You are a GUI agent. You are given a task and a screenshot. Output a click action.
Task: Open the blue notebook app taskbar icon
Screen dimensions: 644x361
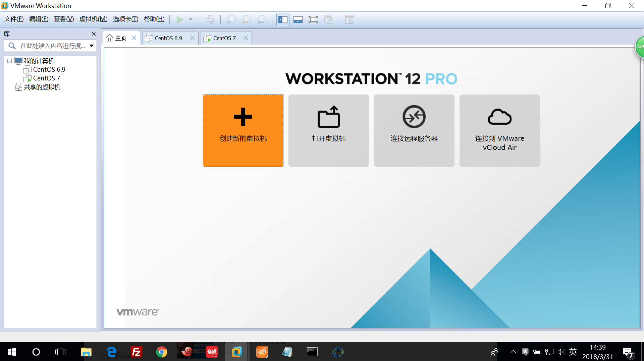287,352
